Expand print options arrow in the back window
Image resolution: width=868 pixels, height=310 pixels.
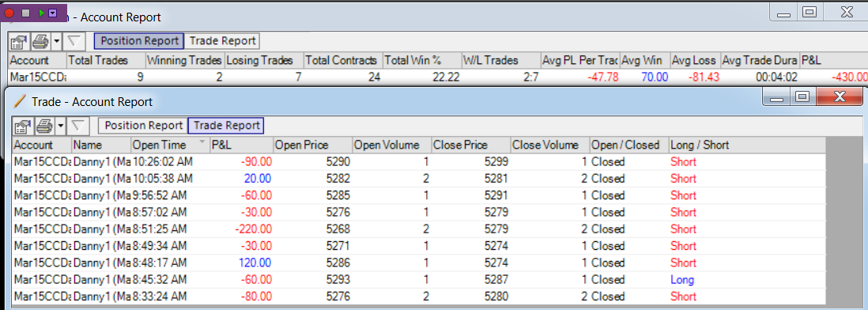[x=56, y=41]
